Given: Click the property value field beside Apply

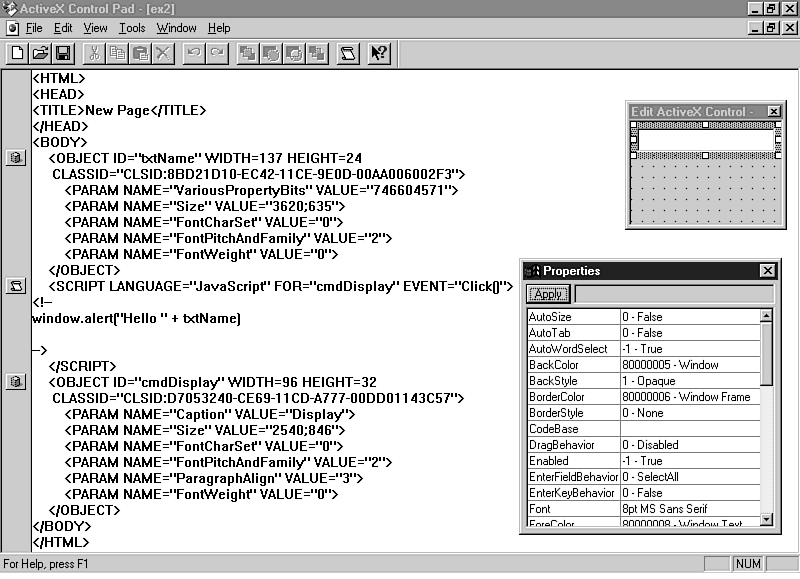Looking at the screenshot, I should 674,294.
